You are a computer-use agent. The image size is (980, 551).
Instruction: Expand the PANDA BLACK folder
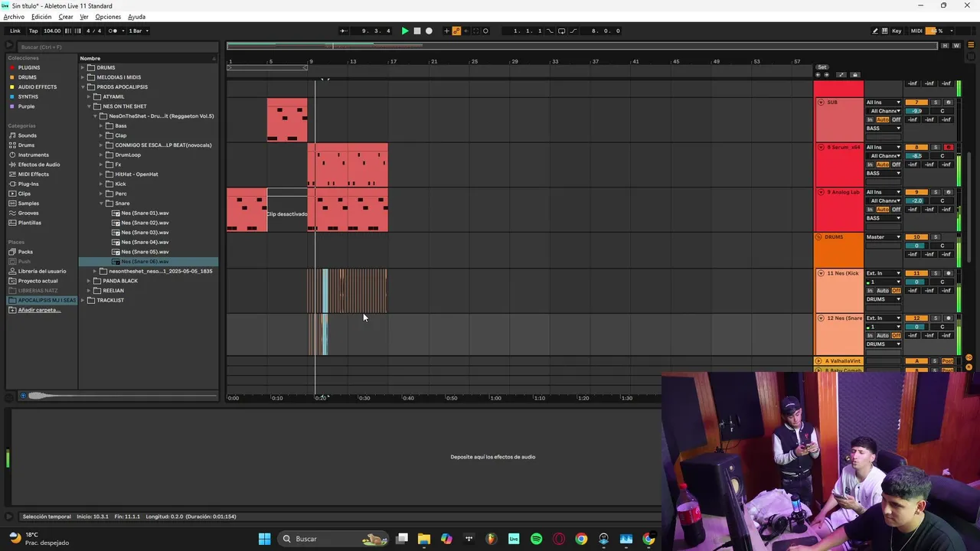[x=89, y=281]
